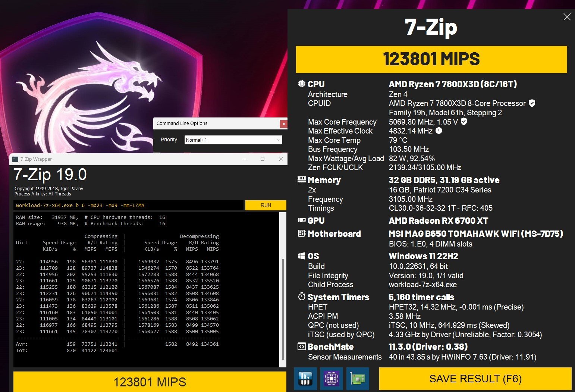Click the Motherboard section icon
This screenshot has height=392, width=575.
pyautogui.click(x=302, y=233)
